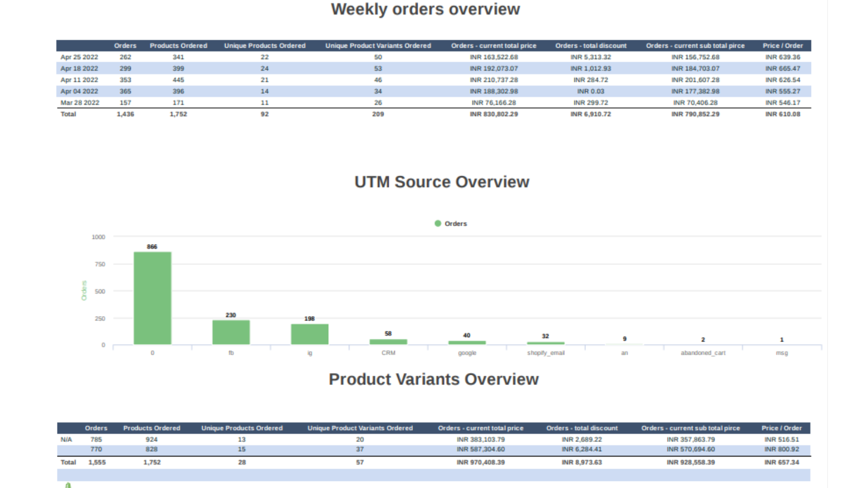Click the INR 1,012.93 discount cell
The height and width of the screenshot is (488, 868).
(x=591, y=68)
